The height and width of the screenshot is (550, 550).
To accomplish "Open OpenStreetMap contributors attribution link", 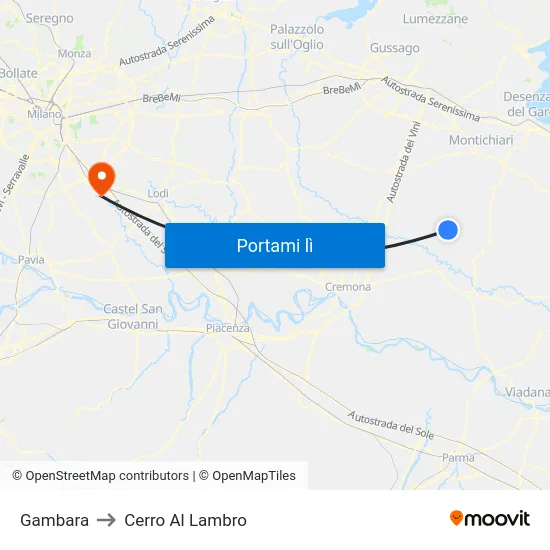I will (101, 476).
